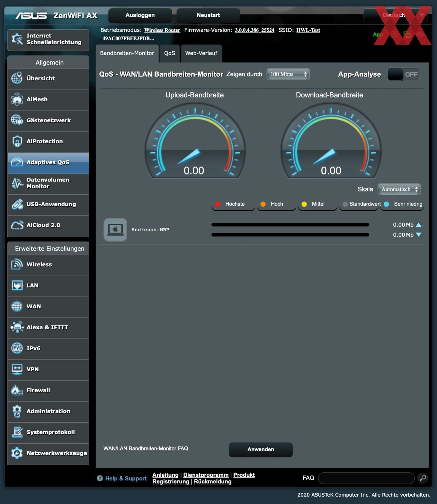Viewport: 437px width, 504px height.
Task: Open the Dienstprogramm link
Action: point(206,475)
